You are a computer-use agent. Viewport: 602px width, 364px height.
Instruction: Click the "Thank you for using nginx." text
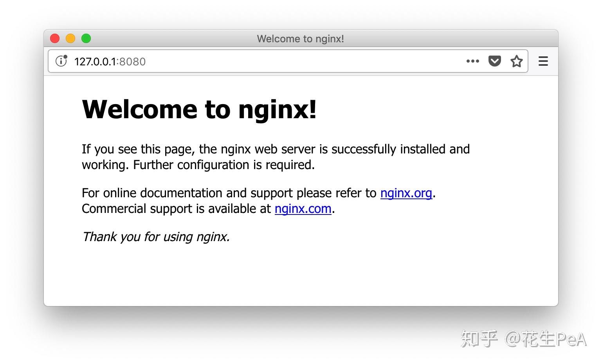156,237
